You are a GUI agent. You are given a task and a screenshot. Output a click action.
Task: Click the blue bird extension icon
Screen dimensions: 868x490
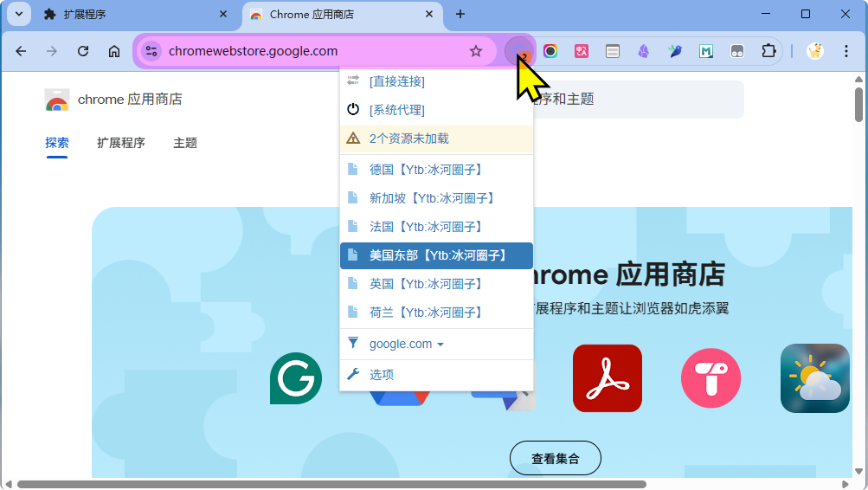(675, 51)
